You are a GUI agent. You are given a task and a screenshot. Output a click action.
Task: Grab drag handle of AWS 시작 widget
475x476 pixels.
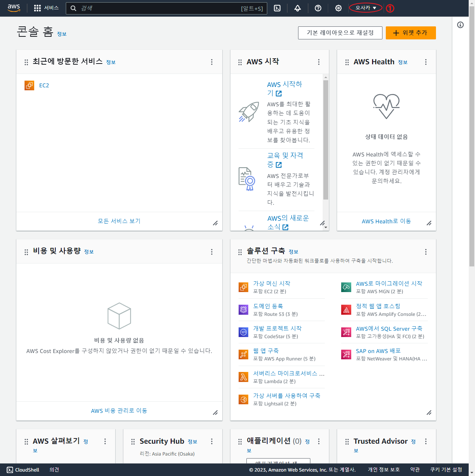[x=240, y=62]
